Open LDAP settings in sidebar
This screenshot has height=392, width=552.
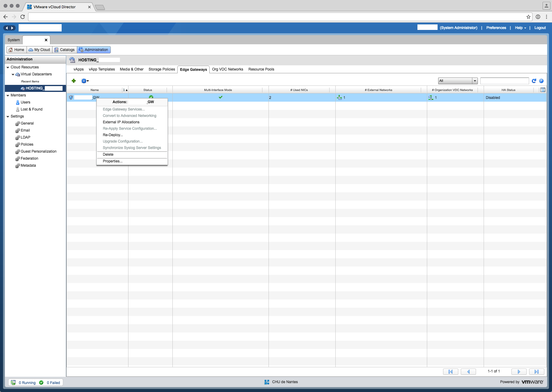tap(25, 137)
